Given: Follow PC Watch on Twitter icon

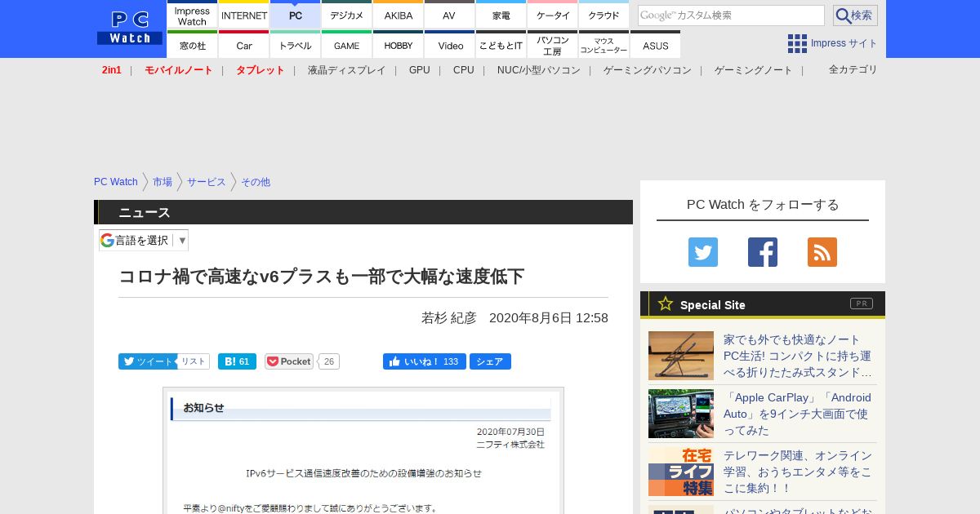Looking at the screenshot, I should [x=703, y=252].
